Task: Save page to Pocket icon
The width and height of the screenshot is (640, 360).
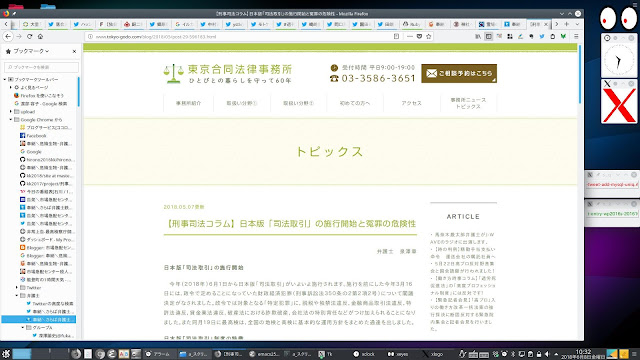Action: pyautogui.click(x=419, y=36)
